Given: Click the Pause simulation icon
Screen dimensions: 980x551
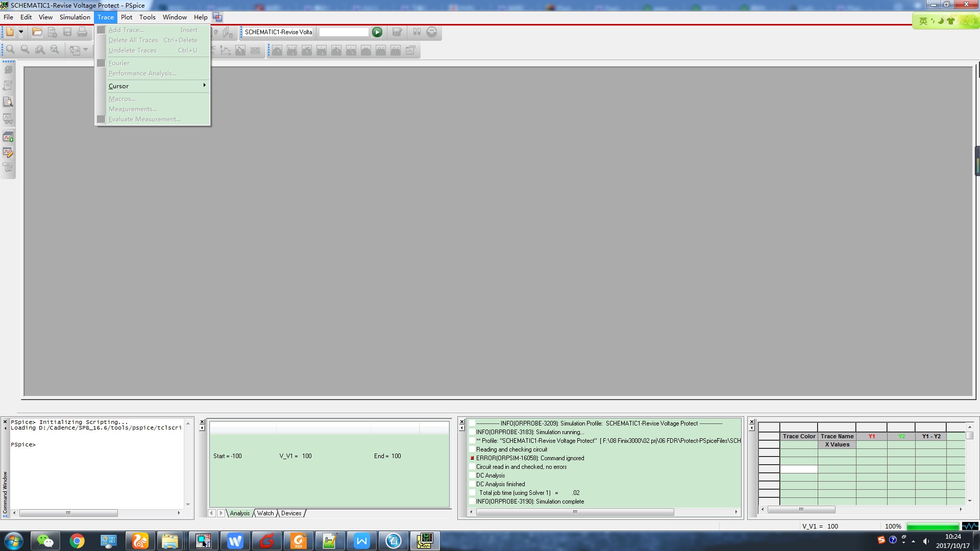Looking at the screenshot, I should tap(417, 32).
